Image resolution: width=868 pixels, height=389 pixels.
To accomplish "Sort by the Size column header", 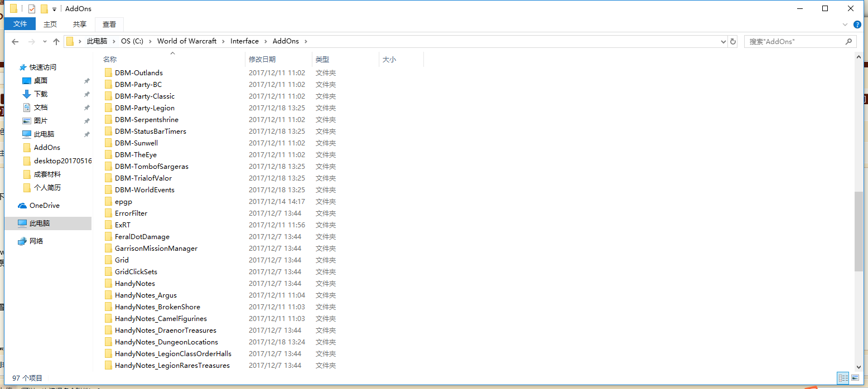I will (x=401, y=59).
